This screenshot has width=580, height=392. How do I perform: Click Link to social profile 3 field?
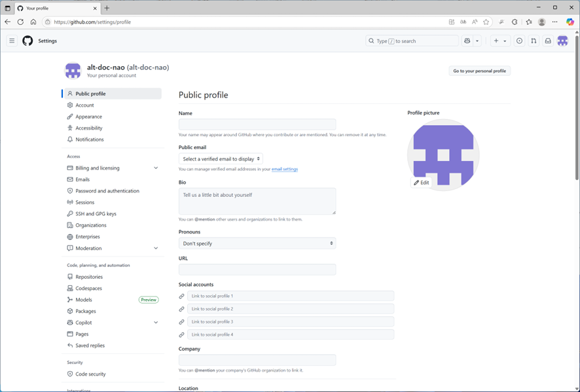point(291,322)
